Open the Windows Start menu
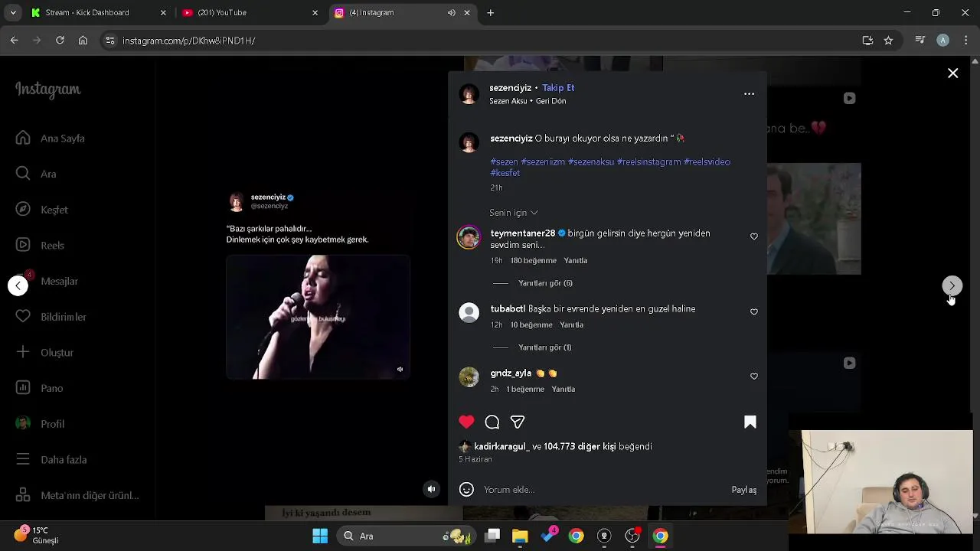Viewport: 980px width, 551px height. [x=320, y=536]
